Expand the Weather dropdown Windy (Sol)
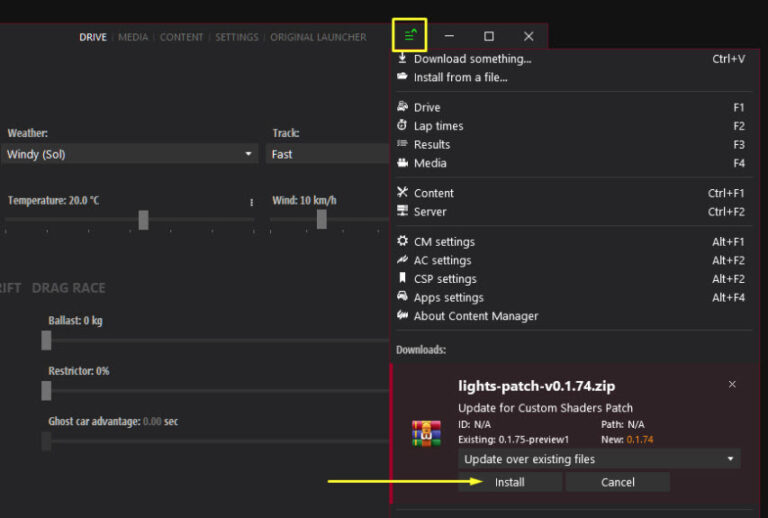Screen dimensions: 768x518 click(130, 154)
